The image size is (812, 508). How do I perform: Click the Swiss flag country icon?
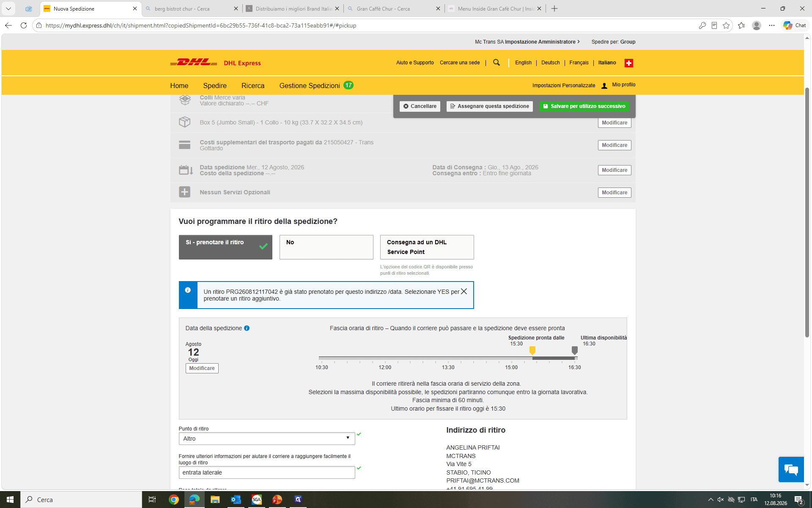pos(629,63)
